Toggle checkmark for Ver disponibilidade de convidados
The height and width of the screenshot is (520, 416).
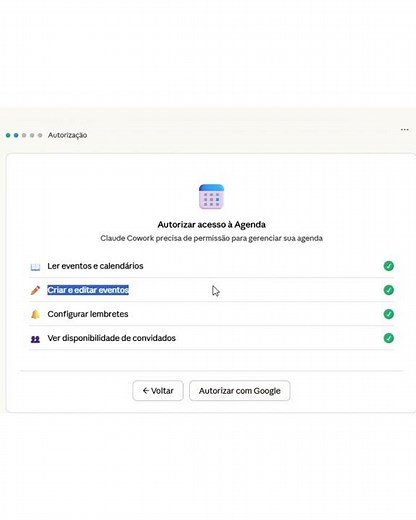[389, 338]
